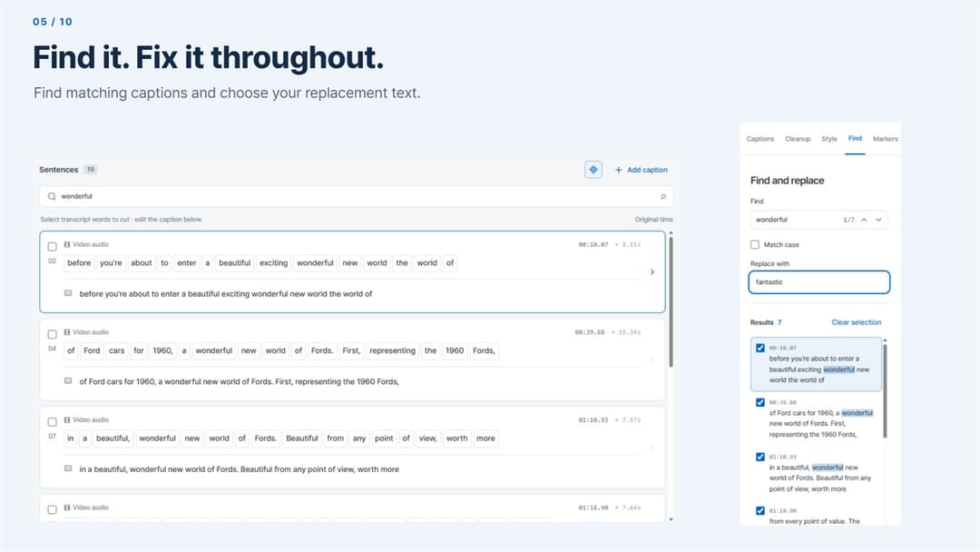Screen dimensions: 980x552
Task: Click the small icon at the search bar's right end
Action: (663, 196)
